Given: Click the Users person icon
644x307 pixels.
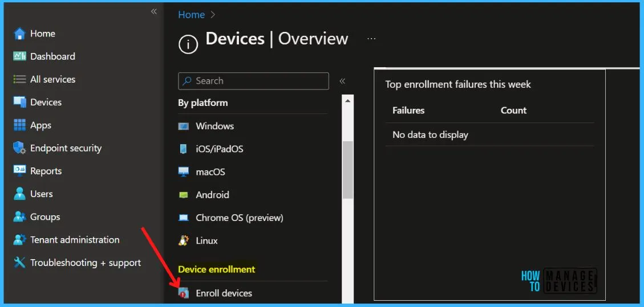Looking at the screenshot, I should pyautogui.click(x=19, y=194).
